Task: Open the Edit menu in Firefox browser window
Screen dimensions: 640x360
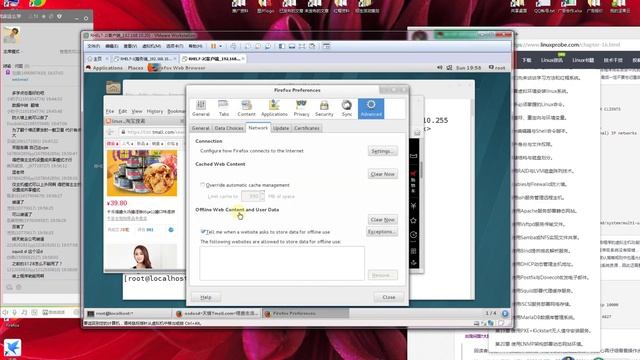Action: [122, 111]
